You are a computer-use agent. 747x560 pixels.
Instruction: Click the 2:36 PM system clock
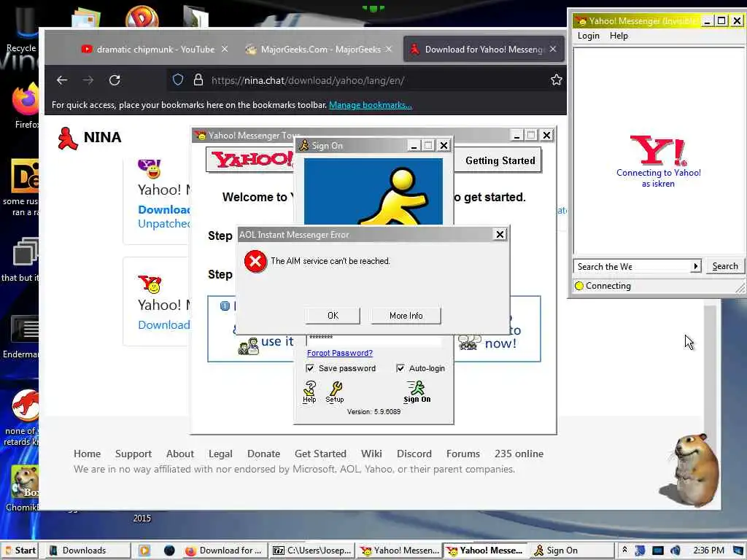709,551
